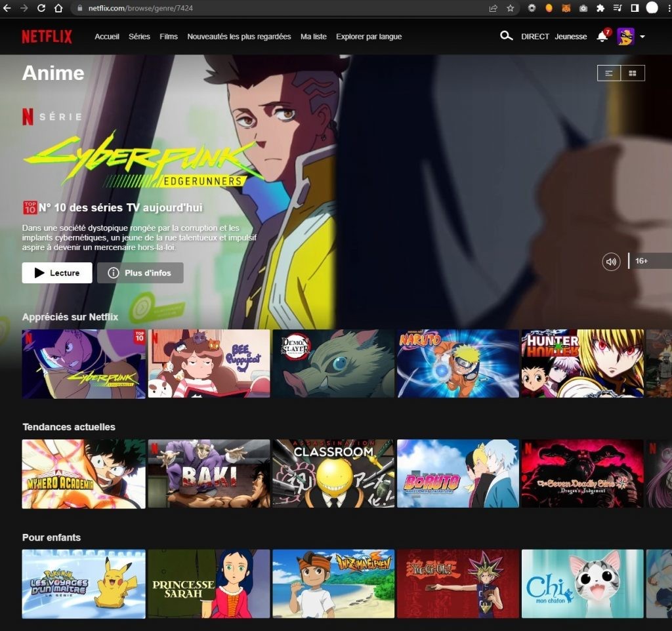The height and width of the screenshot is (631, 672).
Task: Select the Seven Deadly Sins thumbnail
Action: click(583, 474)
